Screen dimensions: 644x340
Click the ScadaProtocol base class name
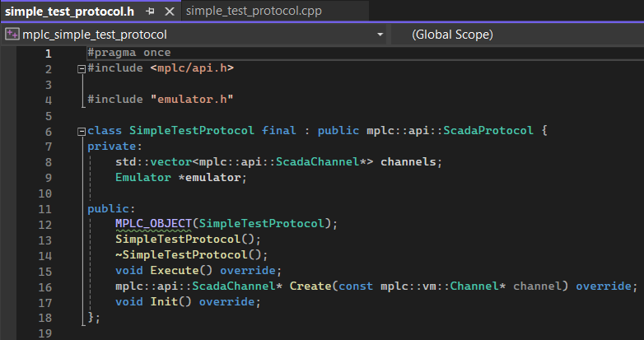click(488, 131)
